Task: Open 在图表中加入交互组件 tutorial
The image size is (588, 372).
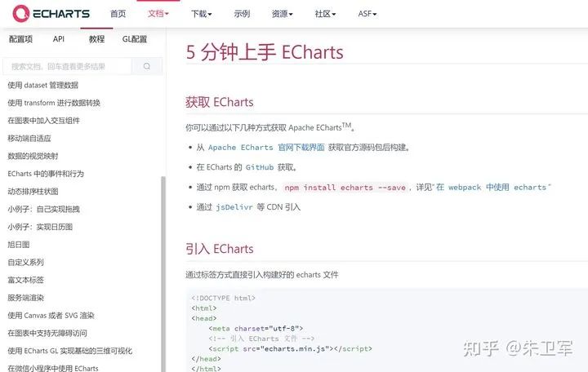Action: 44,121
